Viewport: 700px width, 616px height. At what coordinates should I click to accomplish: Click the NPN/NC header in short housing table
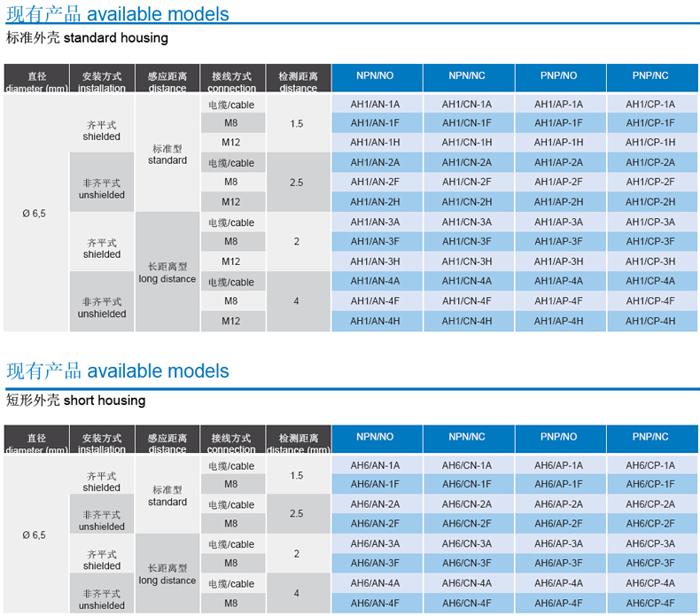point(467,437)
